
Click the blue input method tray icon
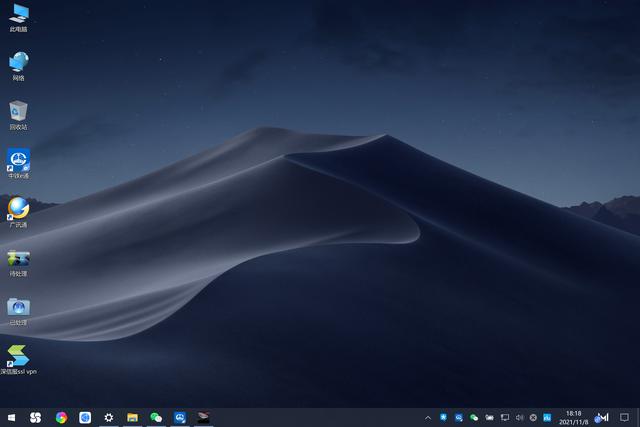tap(547, 418)
